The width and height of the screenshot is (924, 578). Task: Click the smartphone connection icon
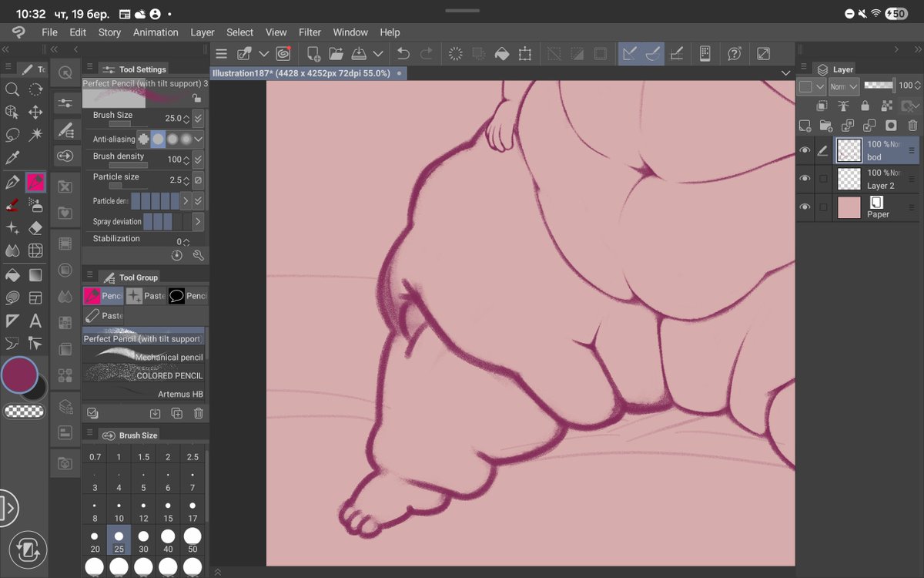coord(705,54)
